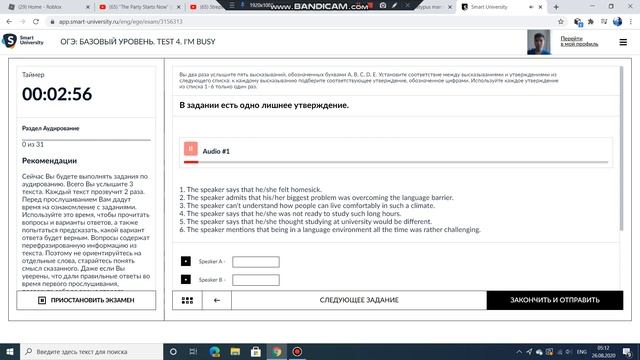Click the timer value 00:02:56
Screen dimensions: 640x360
pyautogui.click(x=57, y=94)
